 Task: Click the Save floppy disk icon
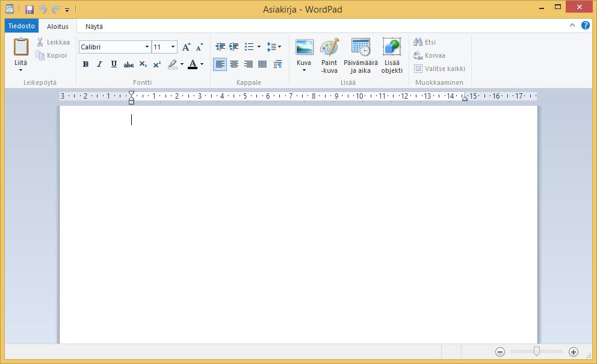29,10
